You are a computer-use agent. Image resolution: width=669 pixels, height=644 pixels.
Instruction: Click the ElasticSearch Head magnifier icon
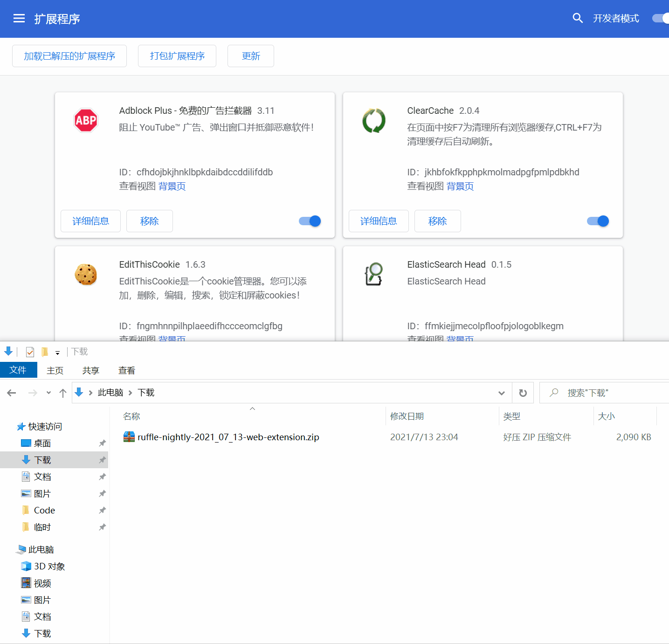[x=374, y=274]
